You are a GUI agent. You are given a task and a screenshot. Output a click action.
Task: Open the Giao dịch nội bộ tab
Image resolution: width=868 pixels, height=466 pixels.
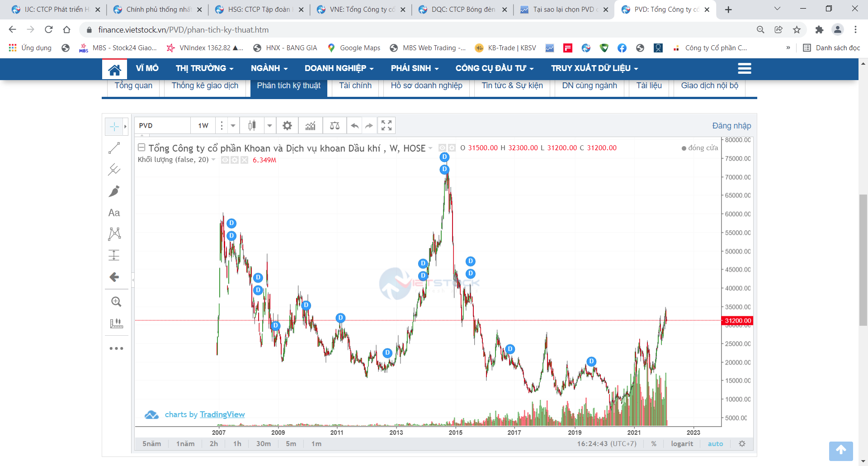coord(709,86)
